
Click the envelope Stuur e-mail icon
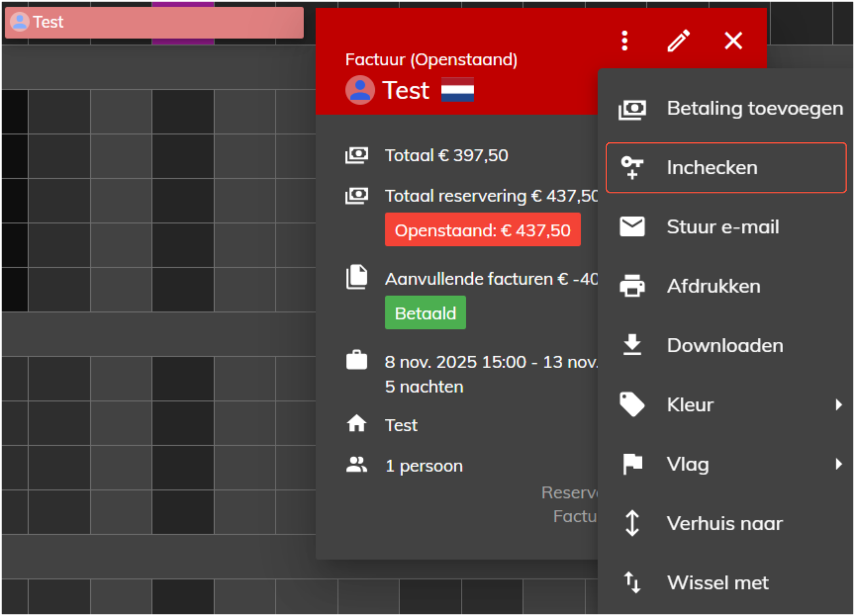pos(632,227)
